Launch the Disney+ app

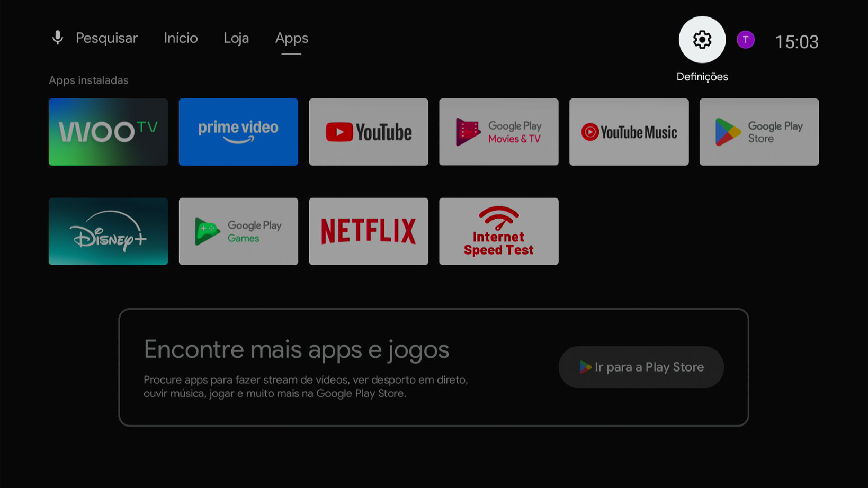click(x=108, y=231)
